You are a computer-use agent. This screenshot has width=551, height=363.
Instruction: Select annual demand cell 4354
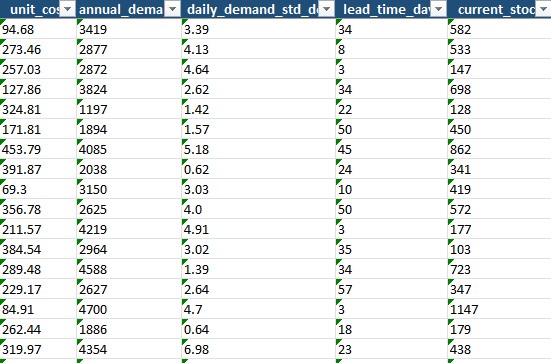tap(129, 349)
